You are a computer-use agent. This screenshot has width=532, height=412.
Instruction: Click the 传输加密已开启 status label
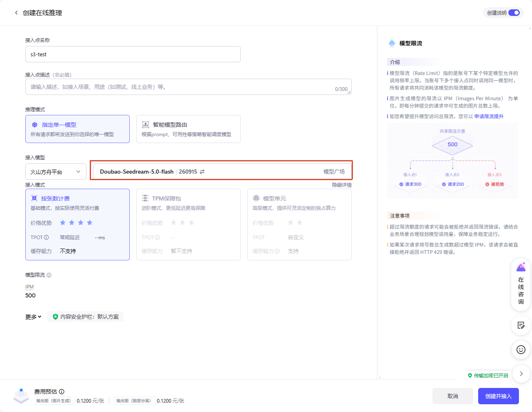[x=488, y=375]
